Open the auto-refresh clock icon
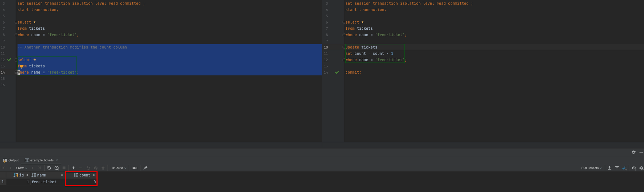644x192 pixels. click(57, 168)
